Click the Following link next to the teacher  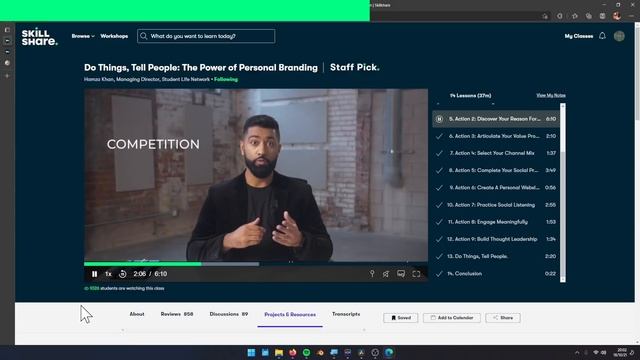coord(226,79)
